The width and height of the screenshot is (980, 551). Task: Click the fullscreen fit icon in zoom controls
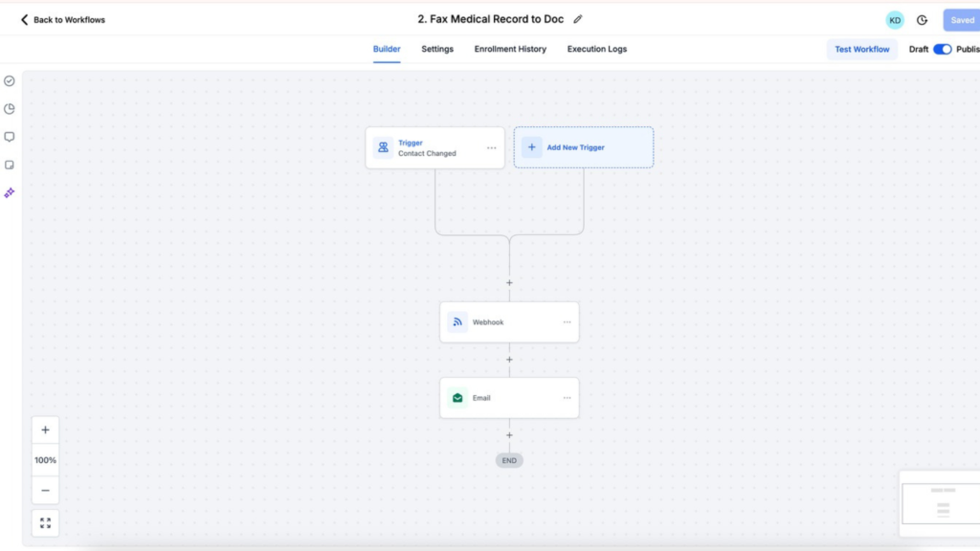click(x=45, y=522)
